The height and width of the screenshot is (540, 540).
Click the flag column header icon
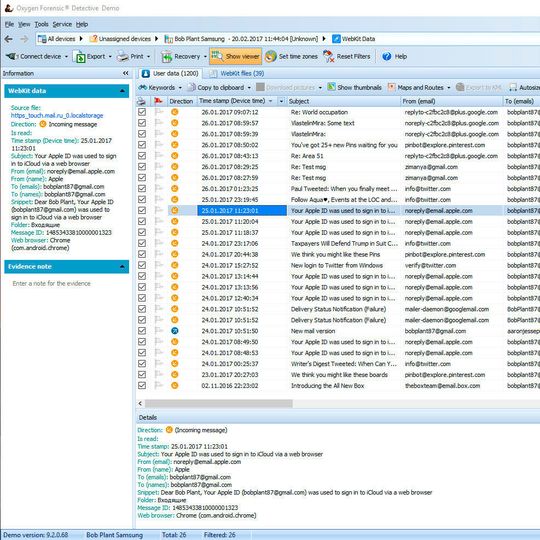[158, 101]
